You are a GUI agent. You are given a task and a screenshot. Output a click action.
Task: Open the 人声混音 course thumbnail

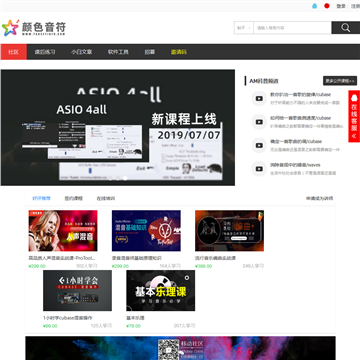coord(63,231)
